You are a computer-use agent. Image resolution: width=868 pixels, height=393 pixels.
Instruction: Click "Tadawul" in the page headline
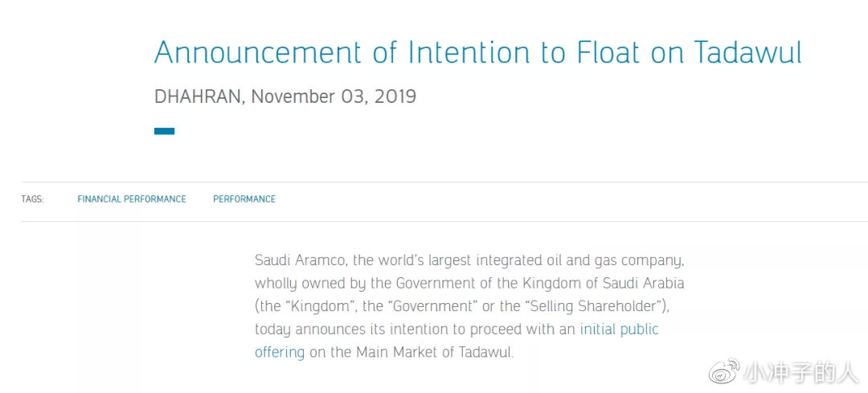pos(747,53)
